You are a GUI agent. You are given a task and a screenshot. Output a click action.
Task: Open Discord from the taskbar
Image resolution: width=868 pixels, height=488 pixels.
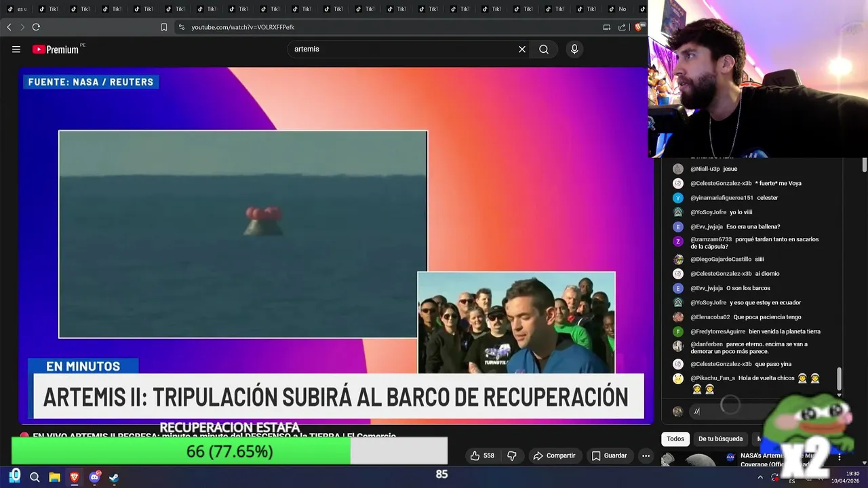pyautogui.click(x=94, y=477)
